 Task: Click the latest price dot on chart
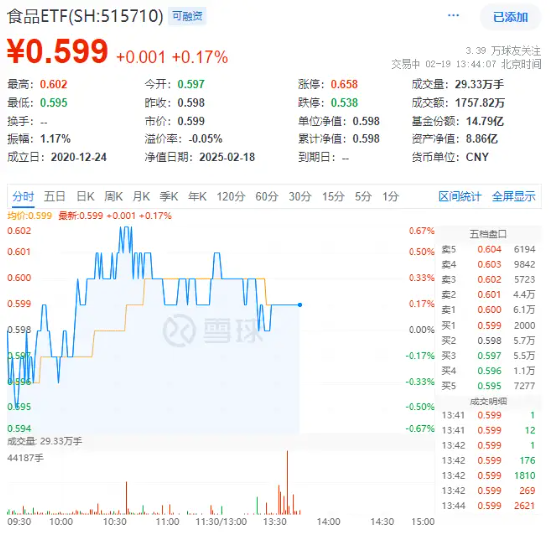pos(300,305)
